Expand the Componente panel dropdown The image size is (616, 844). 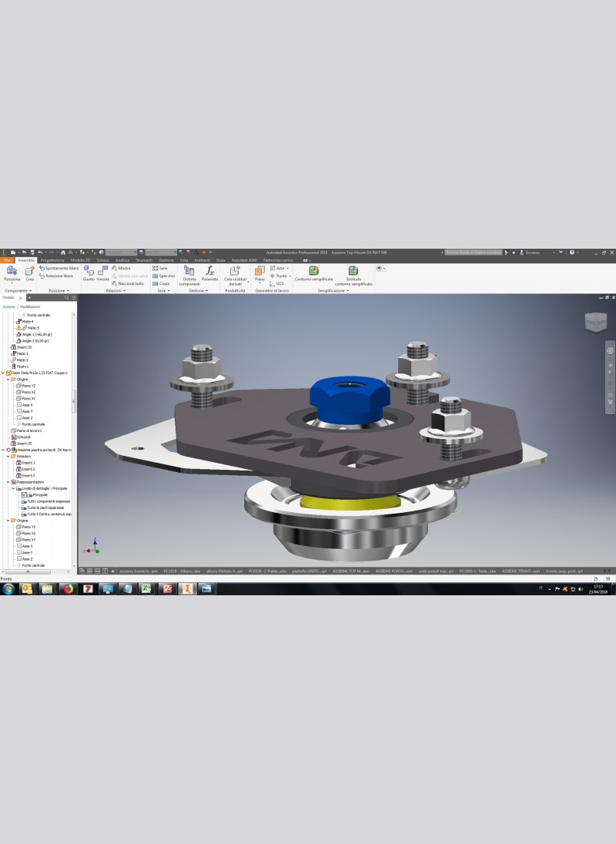(15, 291)
